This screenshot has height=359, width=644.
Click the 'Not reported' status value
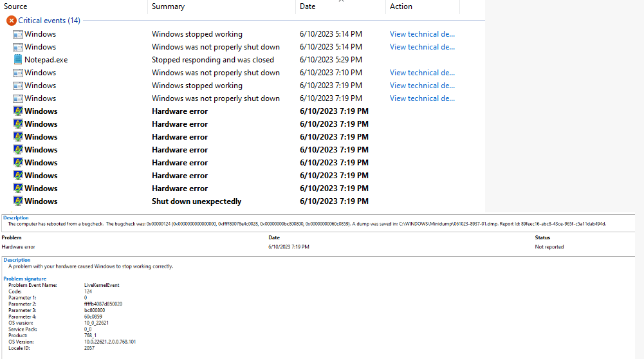549,247
